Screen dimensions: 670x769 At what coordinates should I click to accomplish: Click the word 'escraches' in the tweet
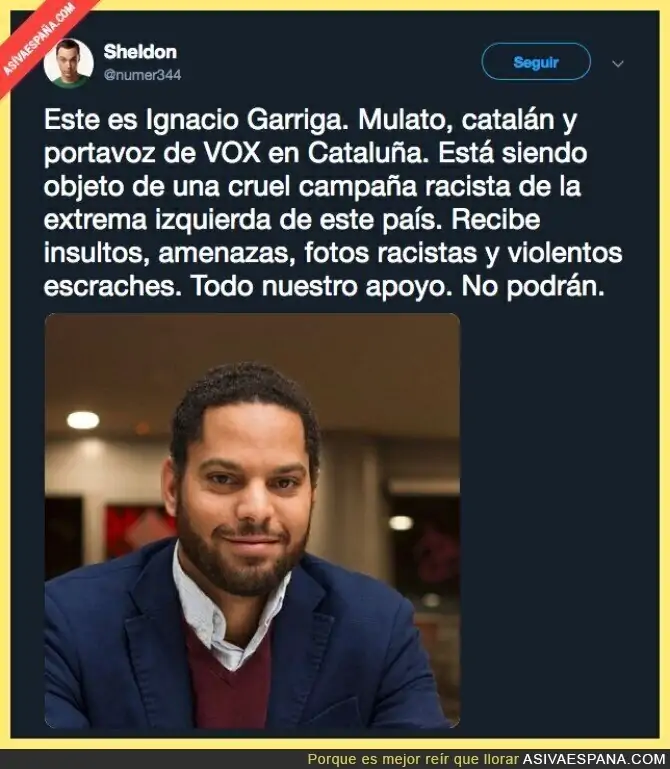[x=112, y=286]
